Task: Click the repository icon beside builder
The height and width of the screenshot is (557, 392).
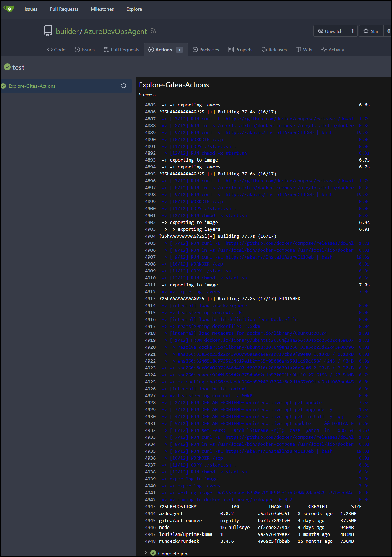Action: click(48, 31)
